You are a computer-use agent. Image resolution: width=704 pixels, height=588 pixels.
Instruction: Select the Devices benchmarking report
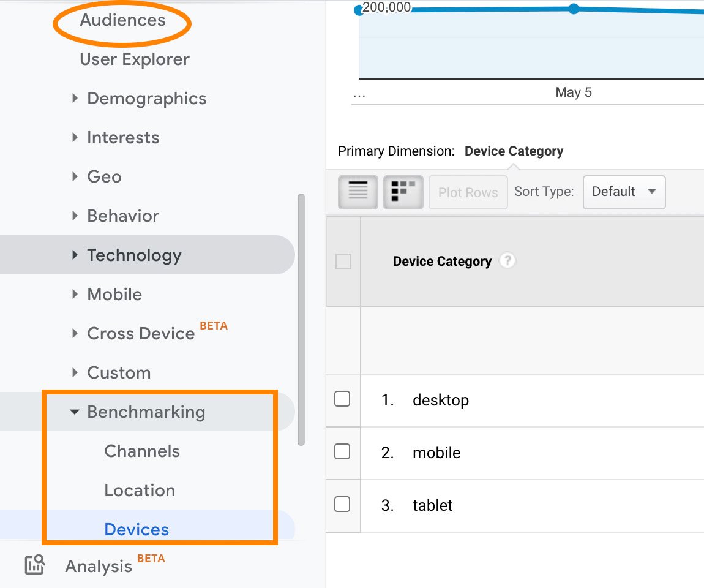[137, 529]
